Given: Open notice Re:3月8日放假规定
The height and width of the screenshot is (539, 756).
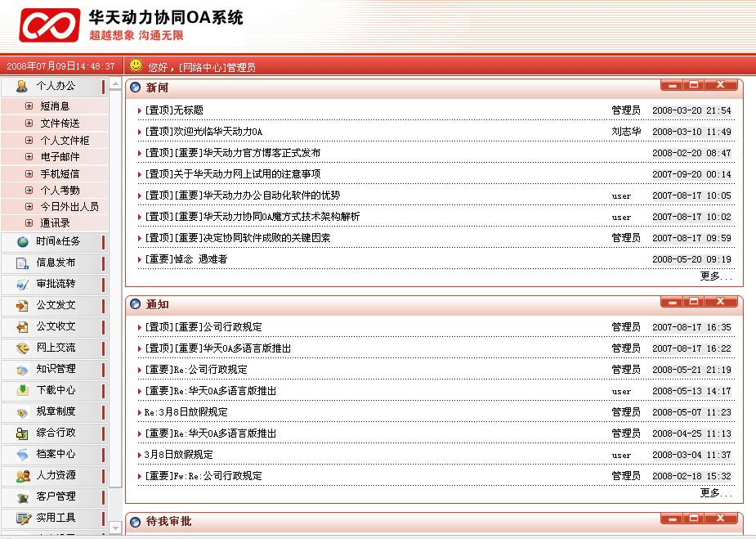Looking at the screenshot, I should [x=186, y=412].
